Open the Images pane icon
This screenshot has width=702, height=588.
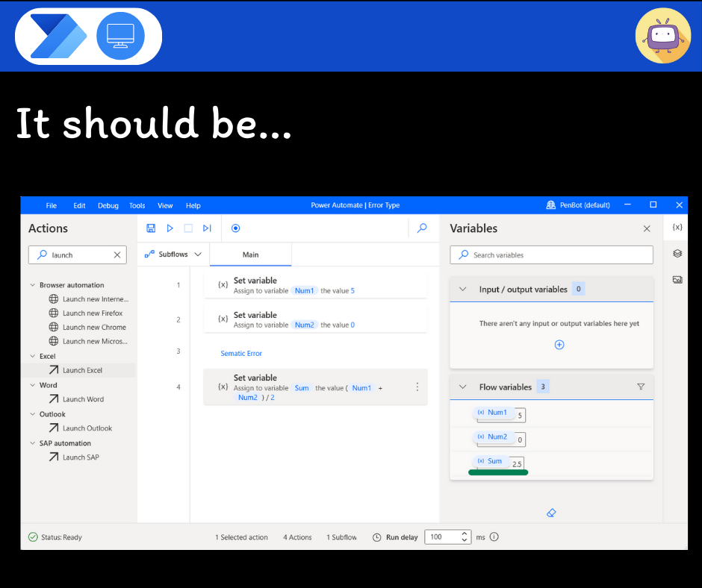[x=677, y=280]
